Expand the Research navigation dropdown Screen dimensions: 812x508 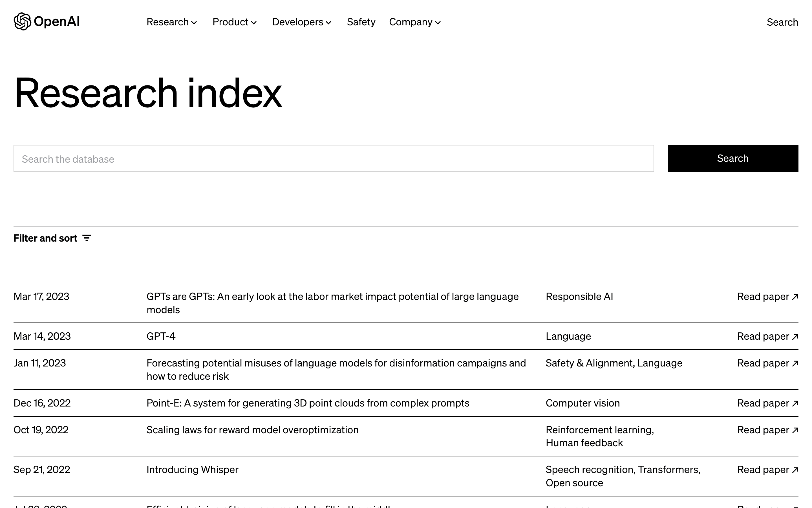172,22
